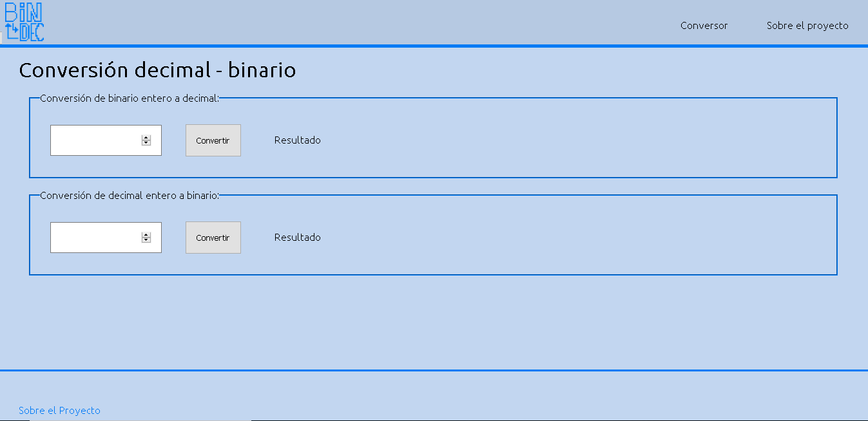
Task: Click the BIN lettering of the logo
Action: click(24, 12)
